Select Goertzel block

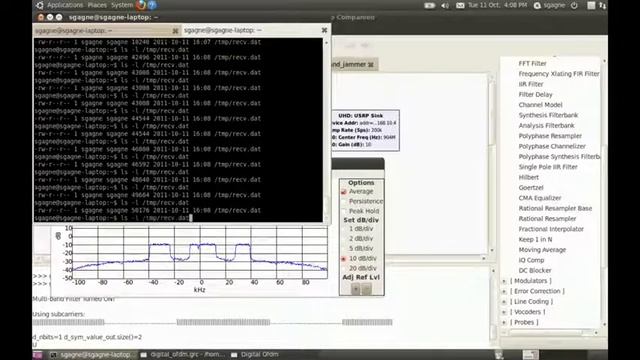coord(531,188)
